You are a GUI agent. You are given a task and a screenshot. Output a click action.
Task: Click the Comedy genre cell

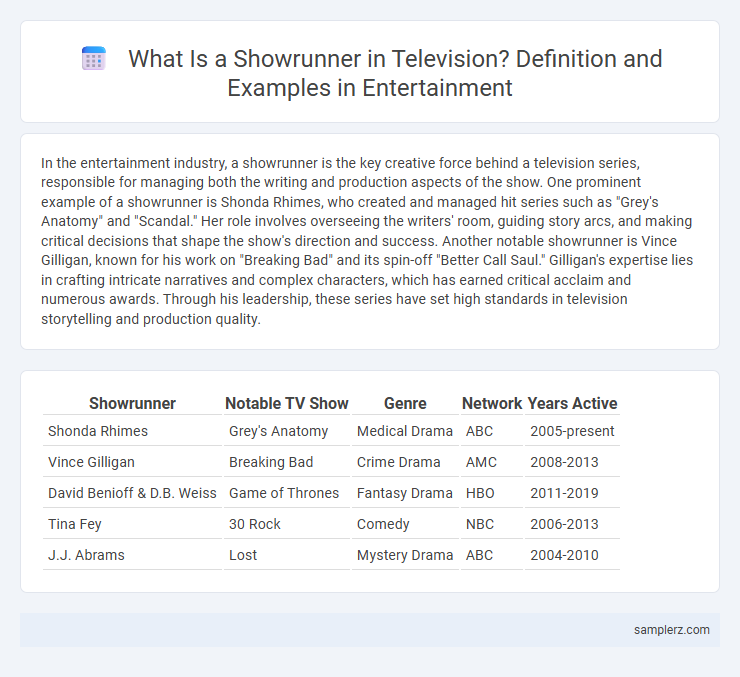pyautogui.click(x=405, y=524)
